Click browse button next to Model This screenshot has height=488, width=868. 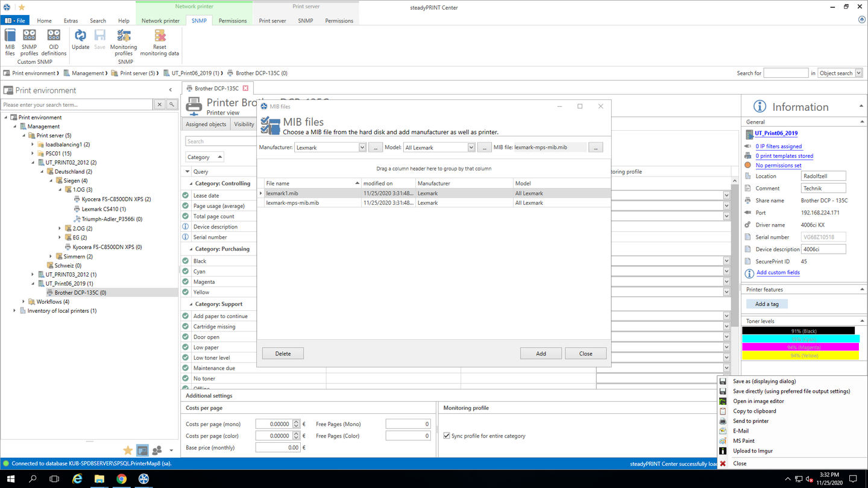(484, 148)
